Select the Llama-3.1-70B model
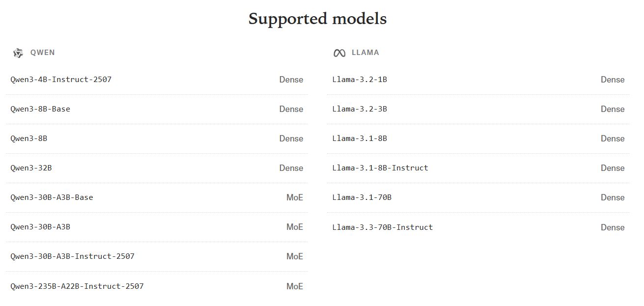644x306 pixels. click(x=362, y=197)
